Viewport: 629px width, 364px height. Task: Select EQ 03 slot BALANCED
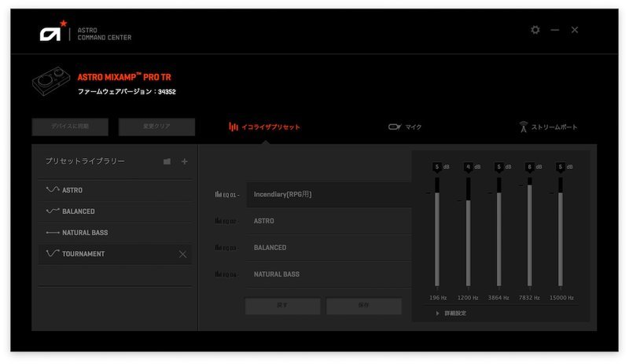329,248
